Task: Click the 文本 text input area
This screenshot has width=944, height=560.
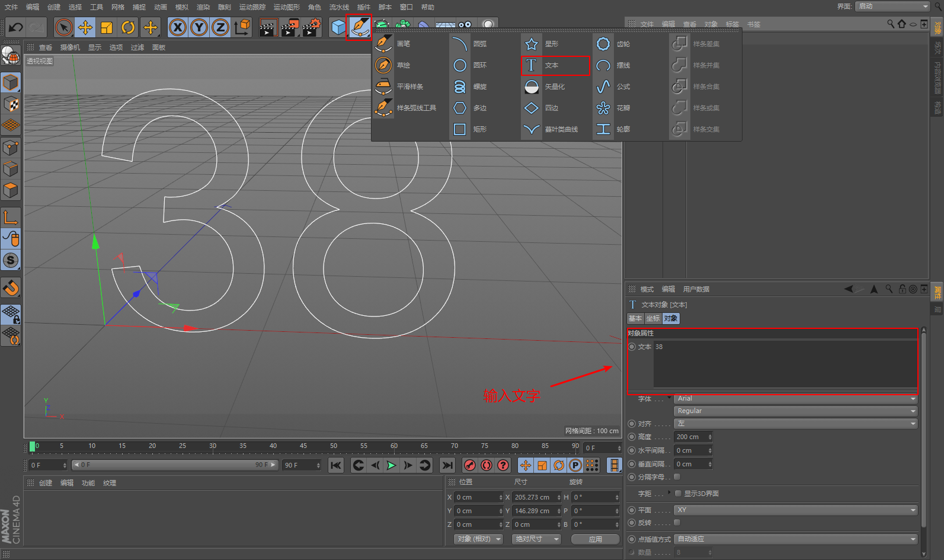Action: tap(785, 364)
